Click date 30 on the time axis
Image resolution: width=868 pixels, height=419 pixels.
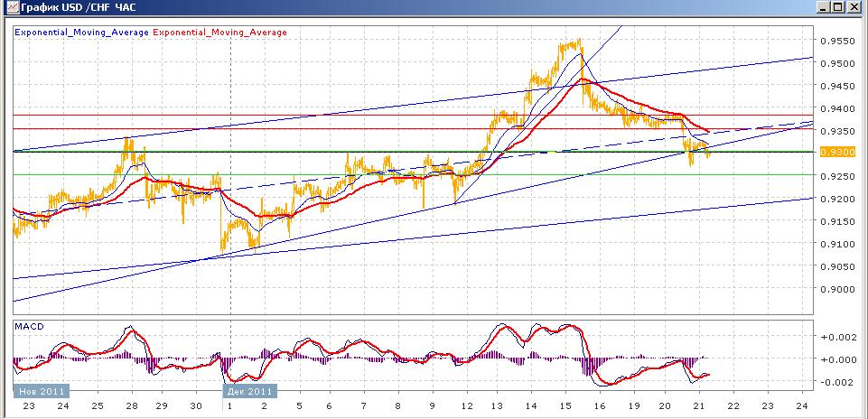[195, 405]
